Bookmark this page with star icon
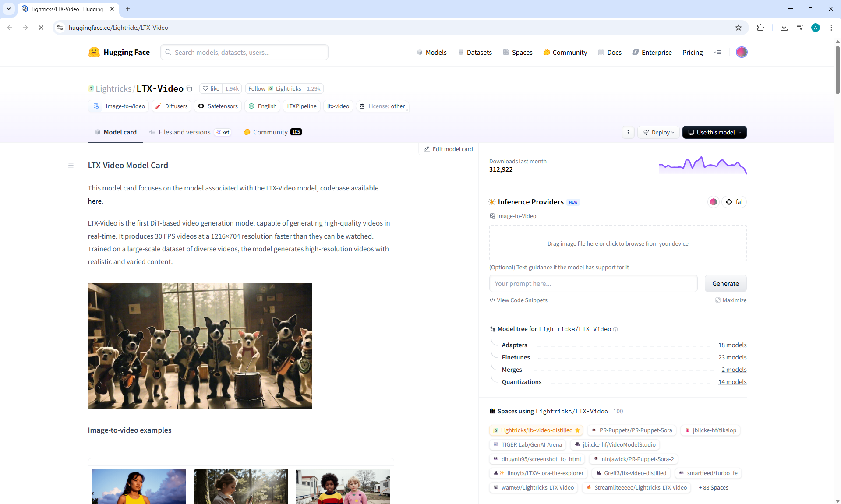This screenshot has height=504, width=841. coord(739,28)
